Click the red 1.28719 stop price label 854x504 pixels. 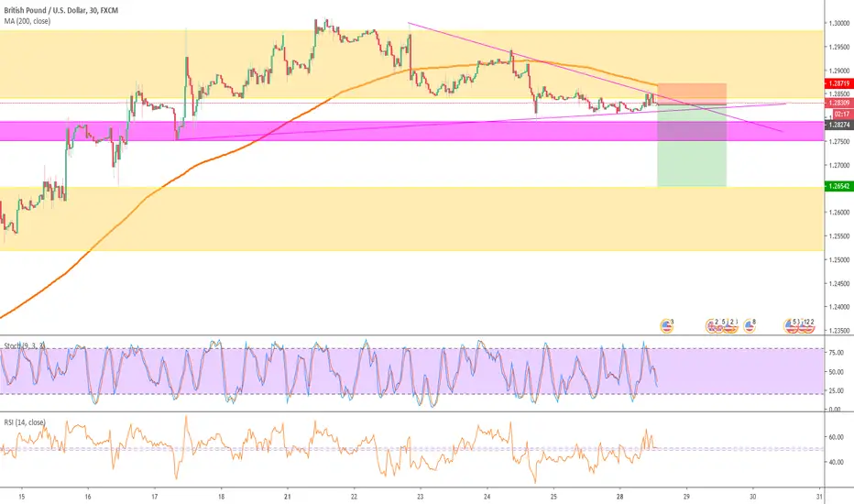coord(839,84)
